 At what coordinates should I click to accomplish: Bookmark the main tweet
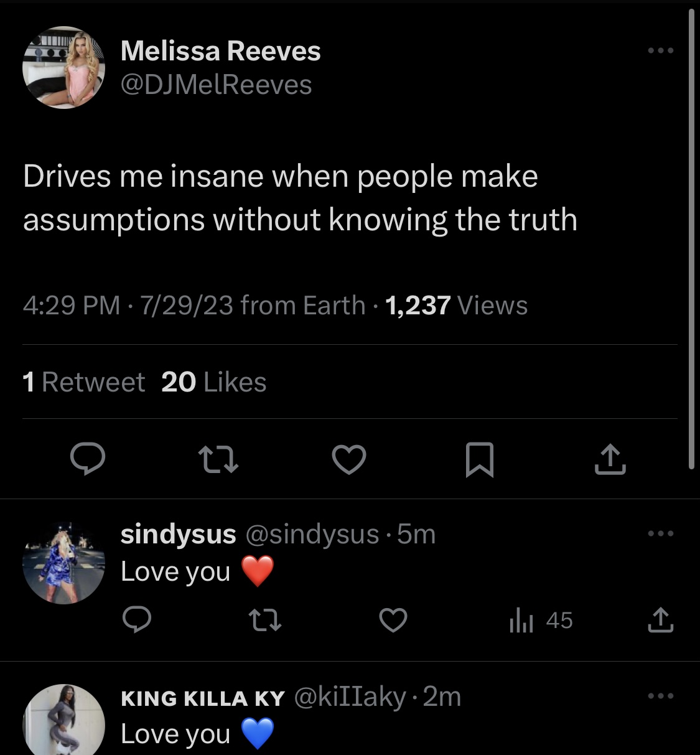pos(480,459)
